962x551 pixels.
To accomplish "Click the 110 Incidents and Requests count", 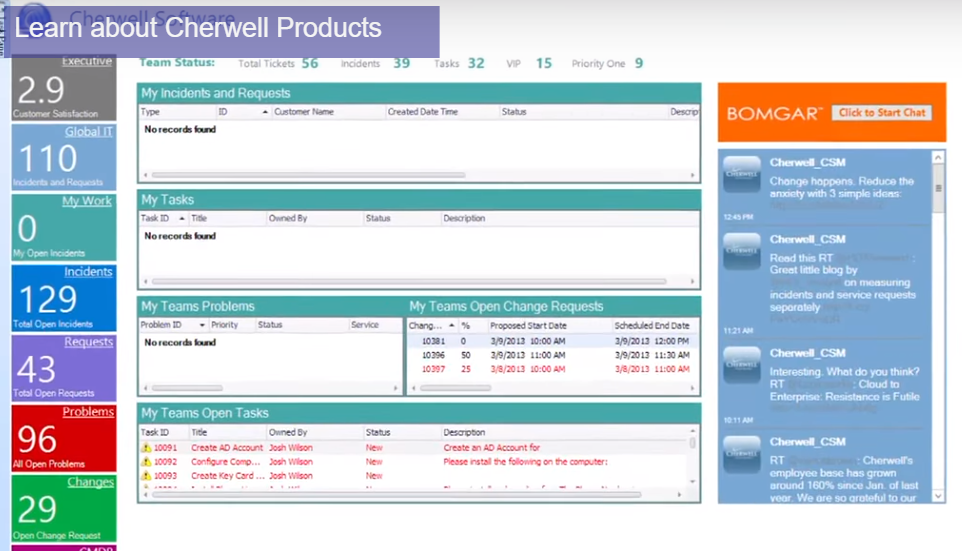I will pyautogui.click(x=48, y=158).
